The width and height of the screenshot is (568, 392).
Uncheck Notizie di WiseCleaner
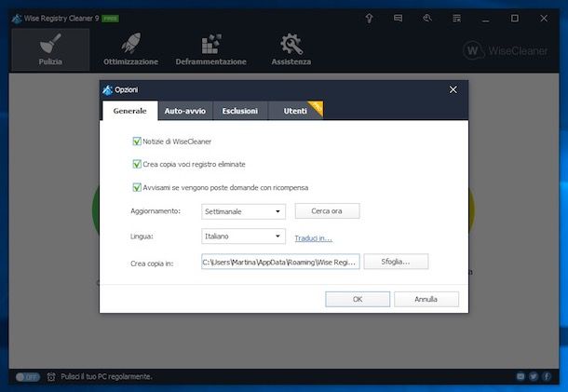point(137,142)
